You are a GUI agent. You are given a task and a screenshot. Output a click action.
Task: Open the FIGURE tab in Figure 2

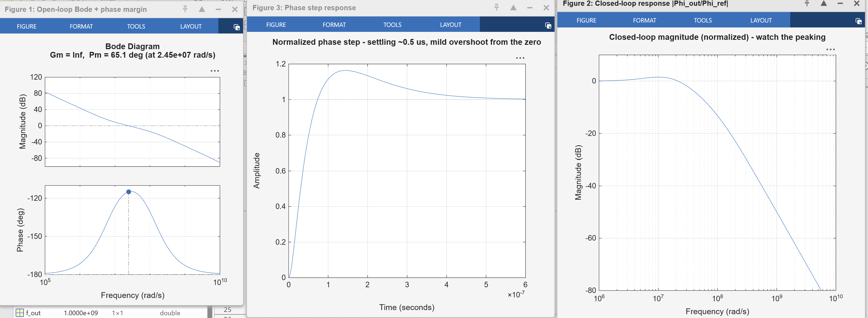[586, 20]
